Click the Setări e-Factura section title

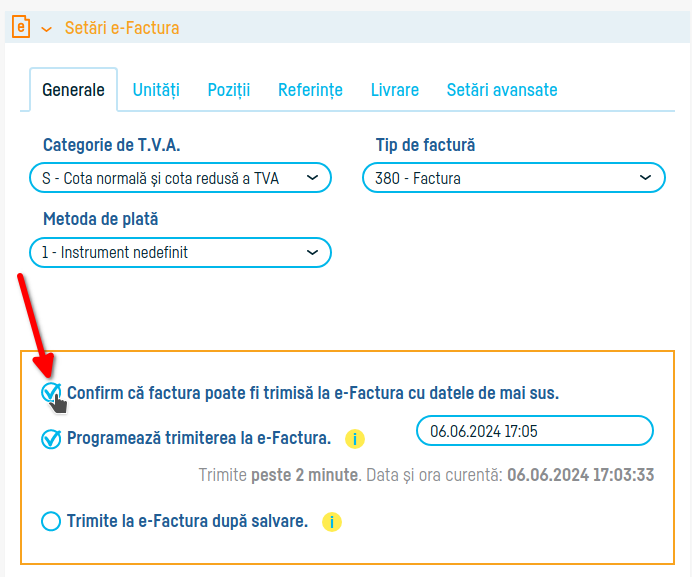[x=122, y=28]
